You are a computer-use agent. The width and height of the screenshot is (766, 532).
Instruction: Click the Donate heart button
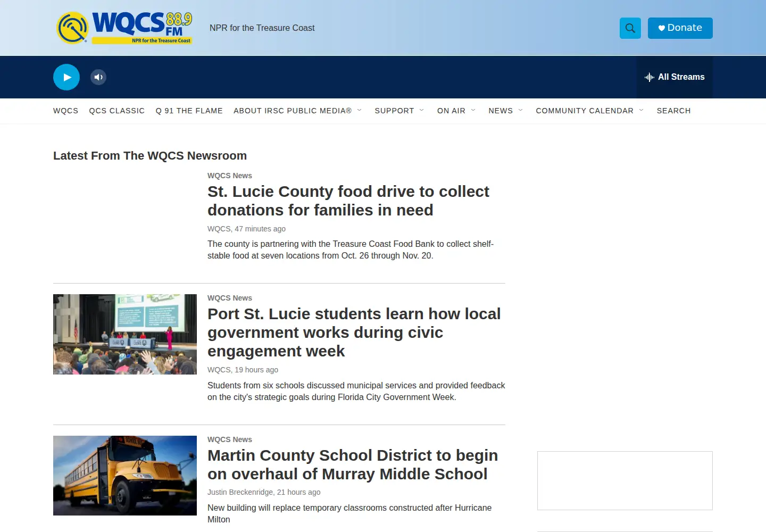[680, 28]
